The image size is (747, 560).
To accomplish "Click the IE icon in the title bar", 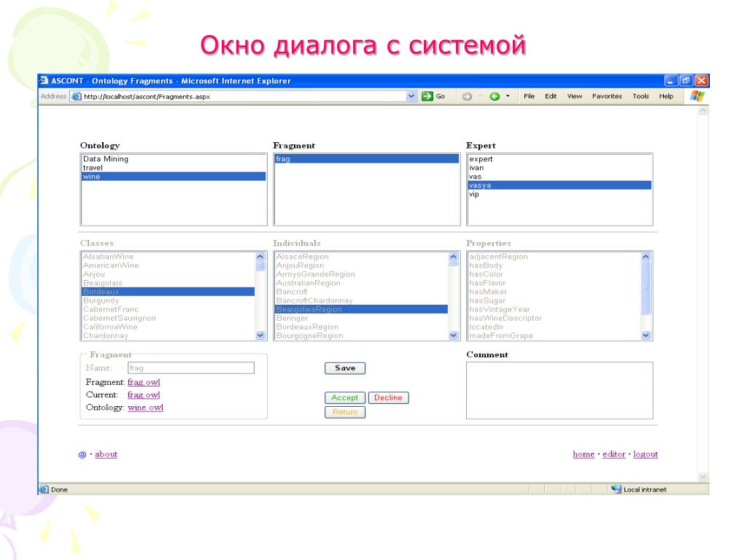I will pos(44,80).
